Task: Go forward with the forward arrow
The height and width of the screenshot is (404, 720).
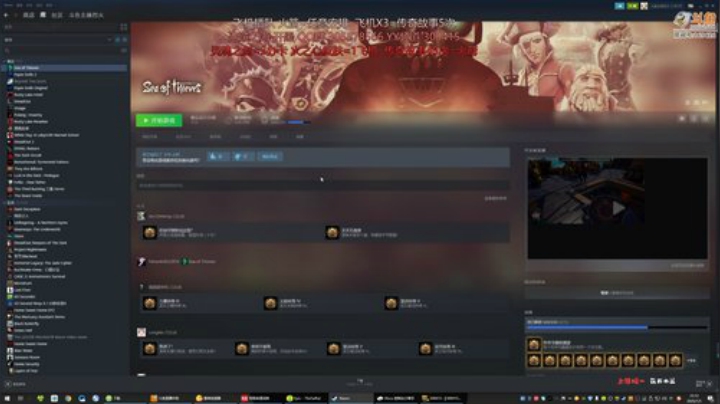Action: point(15,15)
